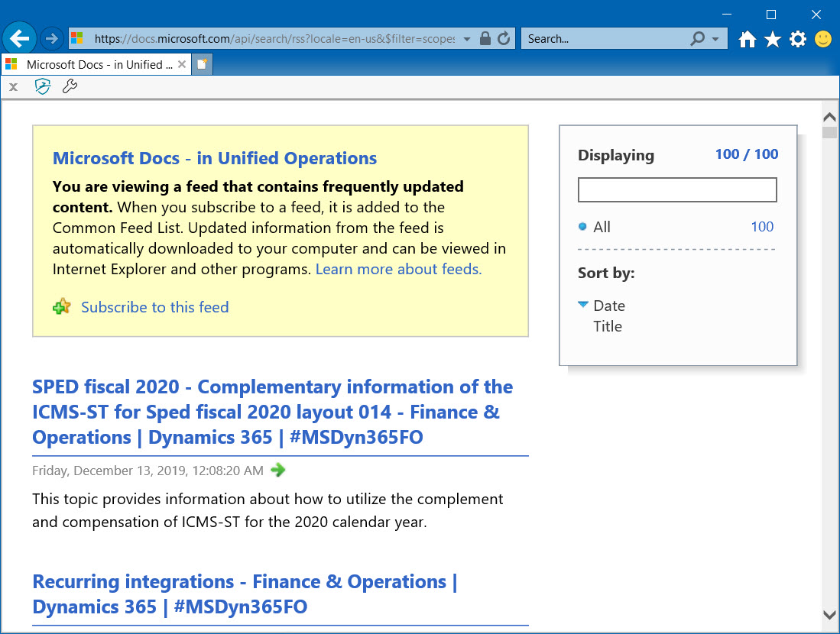Screen dimensions: 840x634
Task: Open the Home page icon
Action: [x=747, y=39]
